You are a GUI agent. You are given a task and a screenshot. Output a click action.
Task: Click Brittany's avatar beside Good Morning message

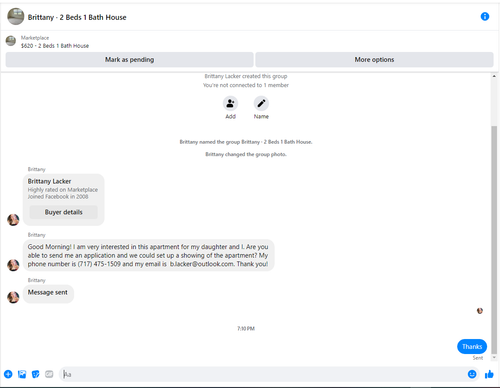point(13,265)
